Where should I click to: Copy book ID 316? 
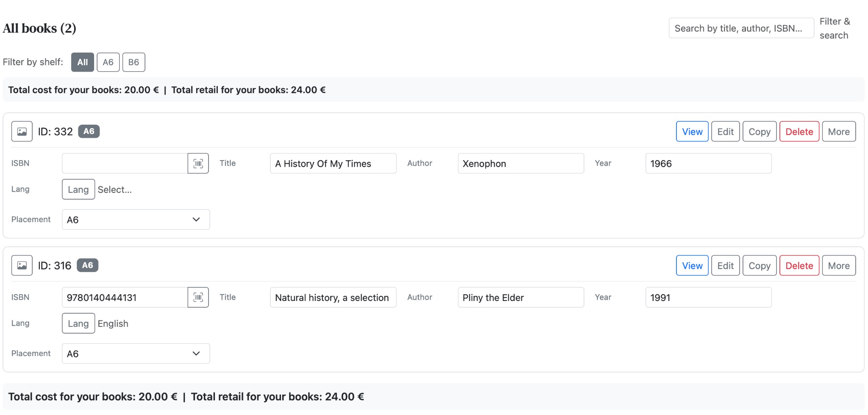759,265
